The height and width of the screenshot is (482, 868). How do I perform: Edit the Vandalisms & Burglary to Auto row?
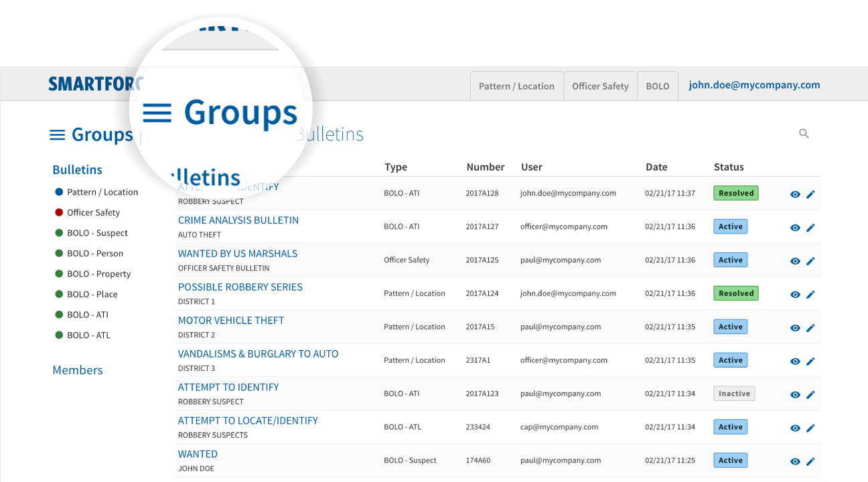point(810,361)
